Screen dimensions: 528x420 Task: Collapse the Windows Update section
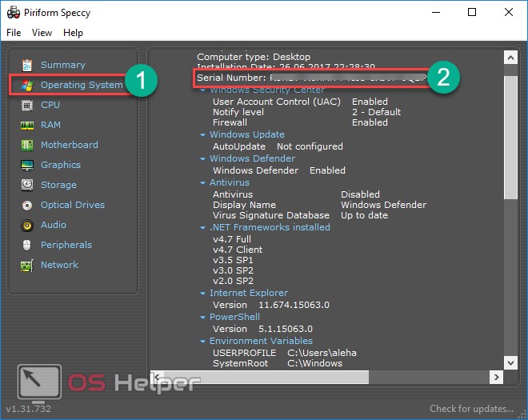point(202,135)
